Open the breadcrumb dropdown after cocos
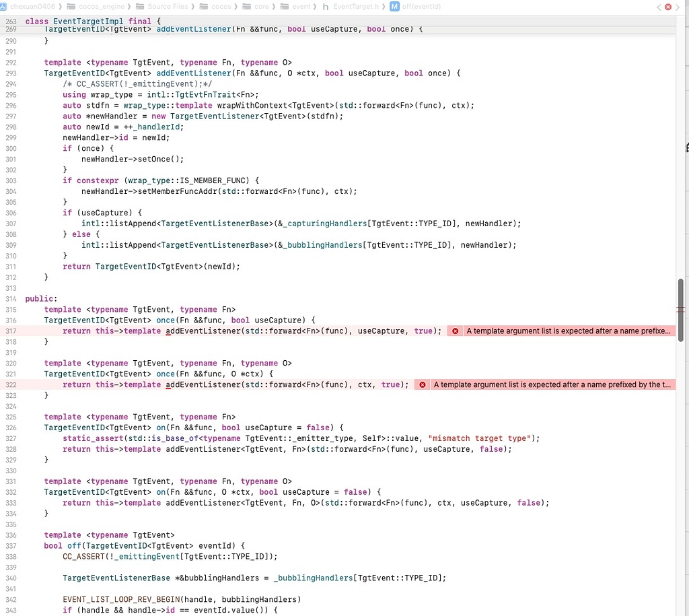Image resolution: width=689 pixels, height=616 pixels. pyautogui.click(x=235, y=7)
